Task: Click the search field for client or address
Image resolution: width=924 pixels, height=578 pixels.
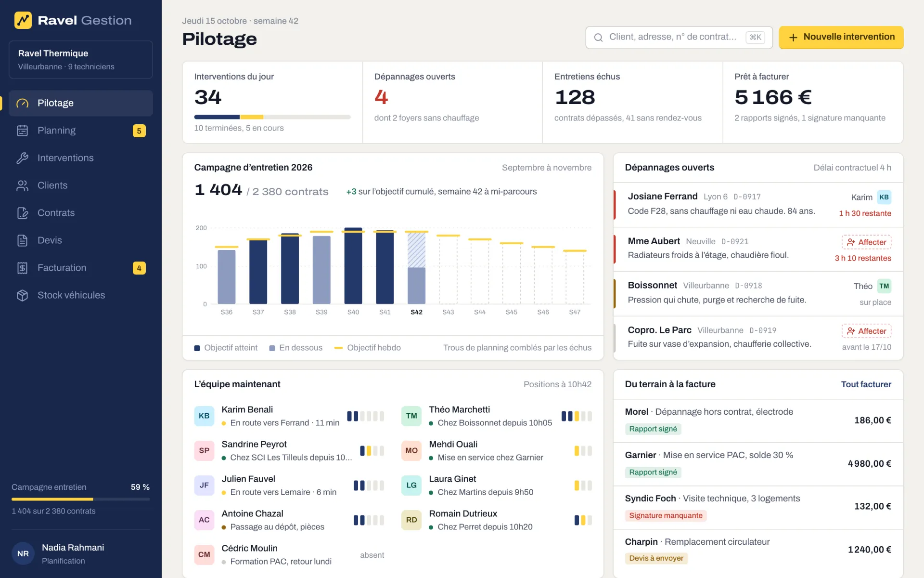Action: pos(679,38)
